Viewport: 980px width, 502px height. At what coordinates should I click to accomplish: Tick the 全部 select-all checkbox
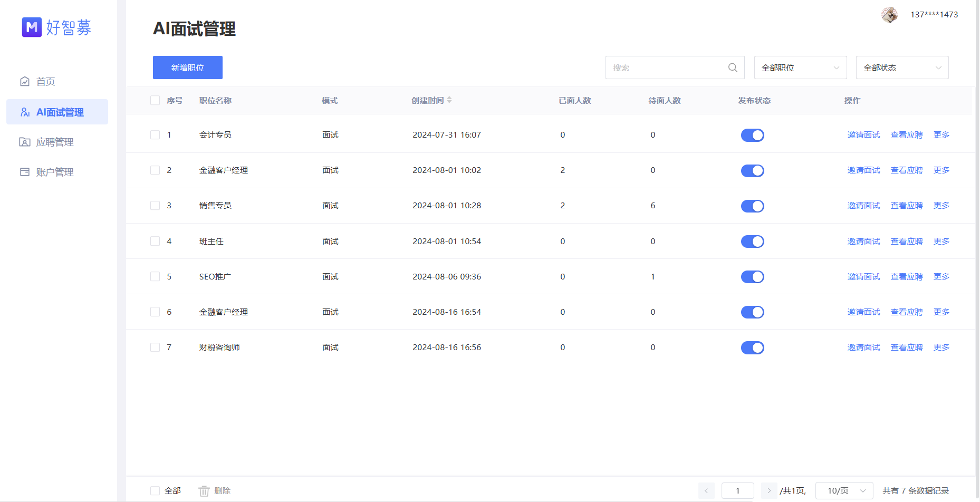tap(155, 491)
